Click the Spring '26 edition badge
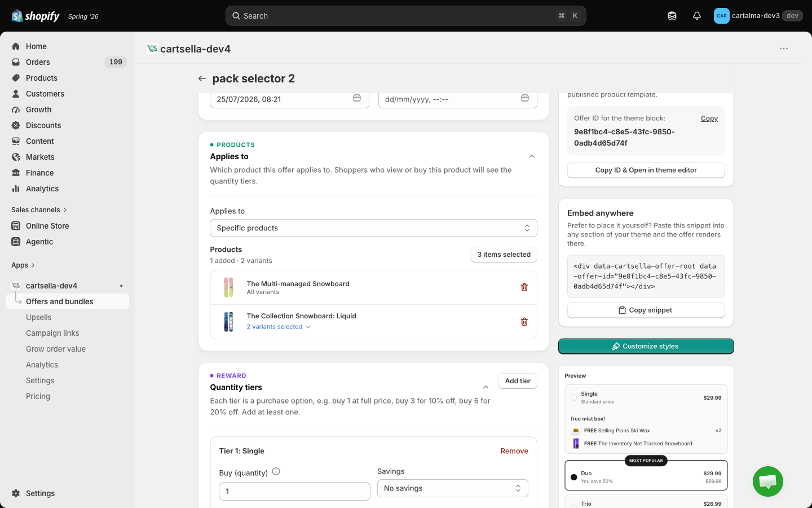The width and height of the screenshot is (812, 508). click(x=83, y=16)
